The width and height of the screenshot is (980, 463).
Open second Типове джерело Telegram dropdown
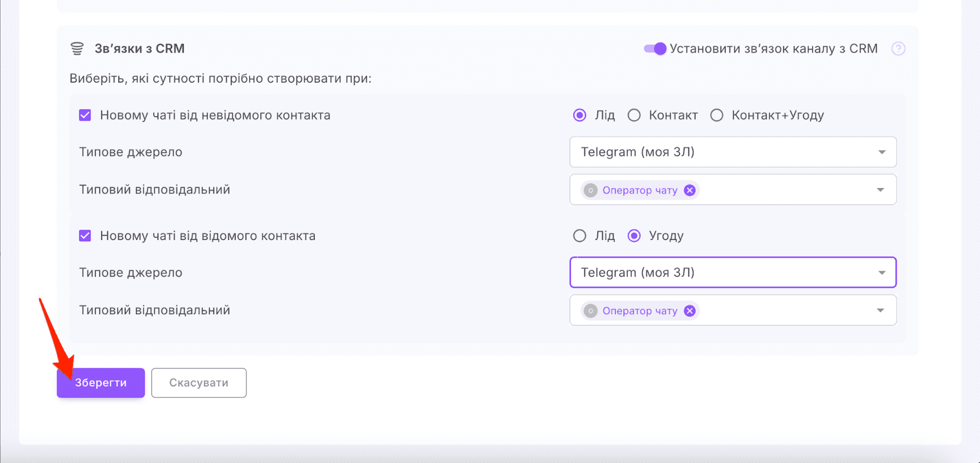click(x=733, y=273)
